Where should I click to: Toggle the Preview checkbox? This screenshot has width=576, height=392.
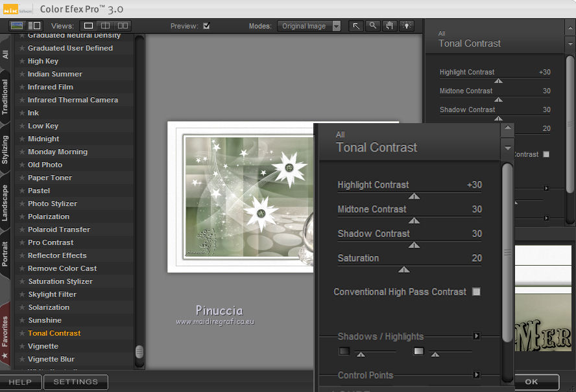pos(206,26)
